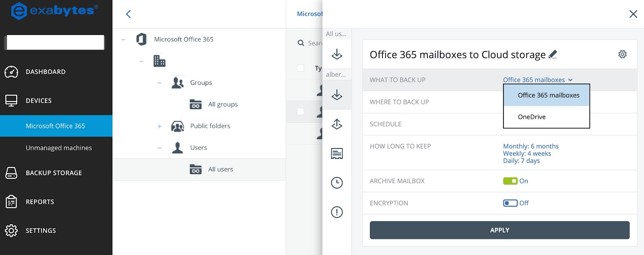The width and height of the screenshot is (644, 255).
Task: Collapse the Groups node
Action: (x=159, y=83)
